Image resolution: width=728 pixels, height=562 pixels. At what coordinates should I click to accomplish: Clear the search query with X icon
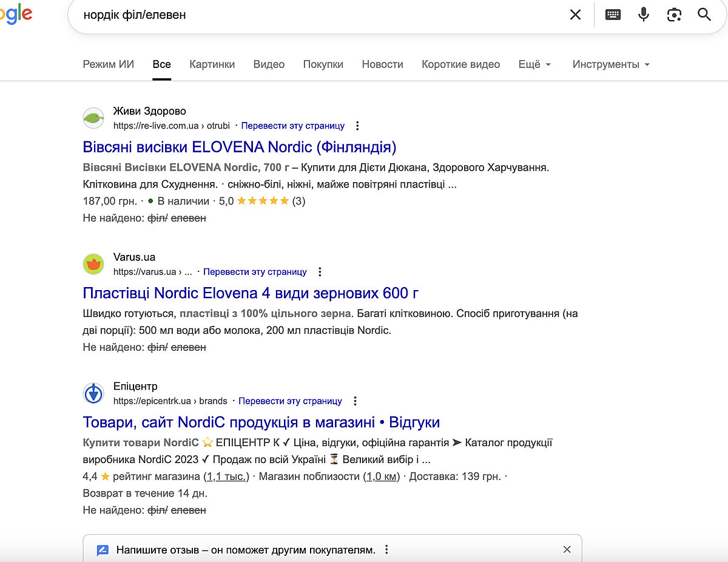coord(575,15)
